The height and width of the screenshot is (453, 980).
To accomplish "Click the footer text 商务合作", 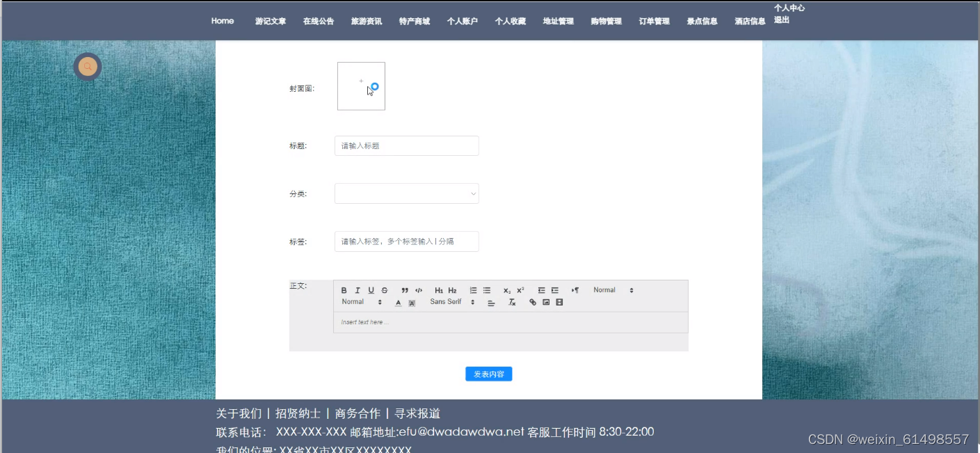I will click(x=358, y=413).
